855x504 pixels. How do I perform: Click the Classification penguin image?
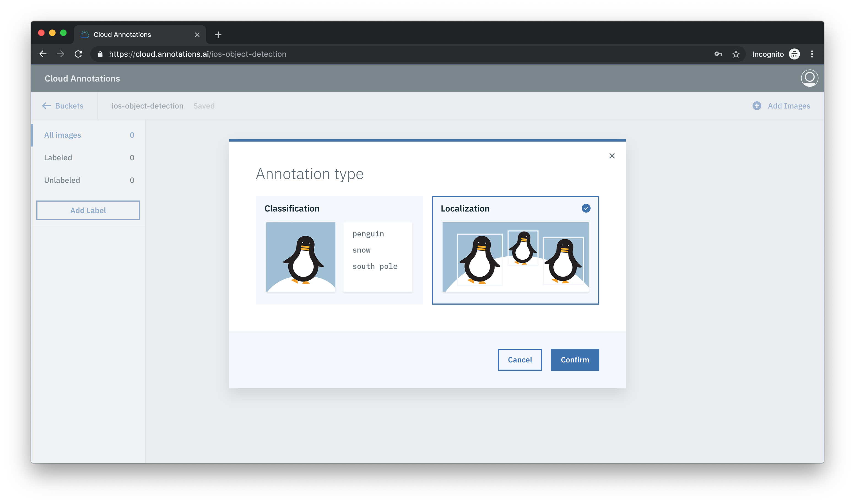point(301,257)
